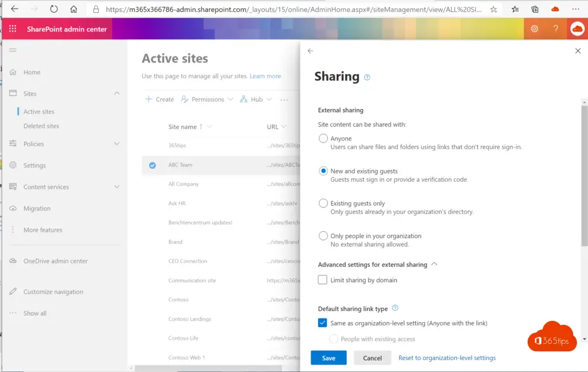Click Reset to organization-level settings link
588x372 pixels.
[447, 358]
